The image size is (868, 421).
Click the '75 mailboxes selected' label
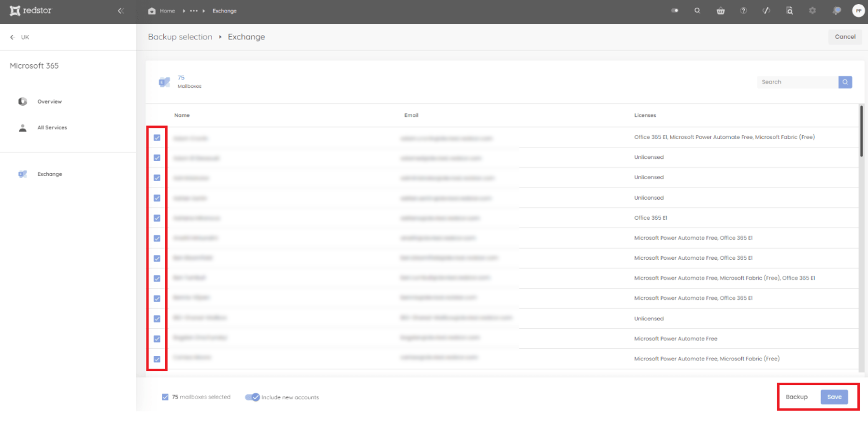[201, 397]
